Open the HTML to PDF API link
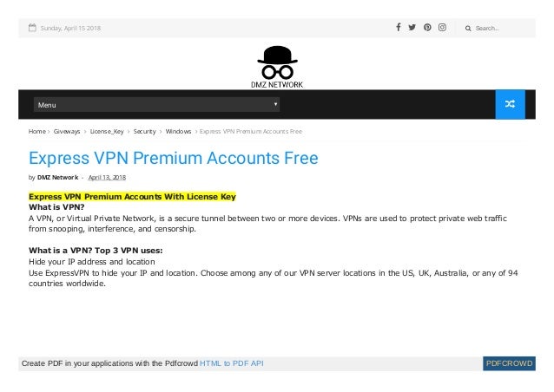The width and height of the screenshot is (554, 392). [231, 363]
